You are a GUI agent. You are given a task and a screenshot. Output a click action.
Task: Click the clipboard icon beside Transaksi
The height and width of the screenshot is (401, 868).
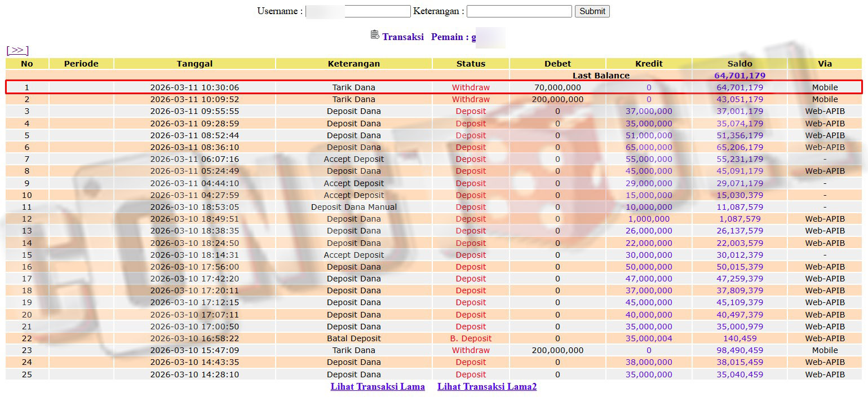point(375,35)
